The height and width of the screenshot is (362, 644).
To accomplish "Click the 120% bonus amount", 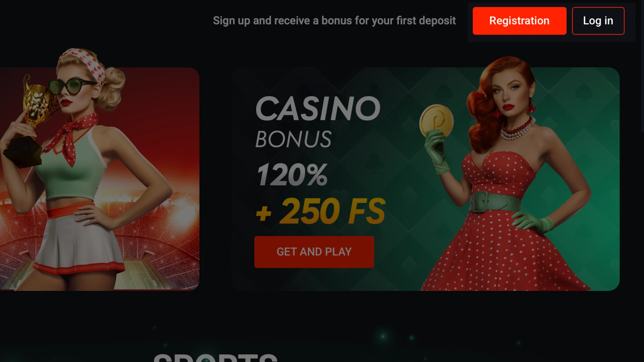I will coord(292,175).
